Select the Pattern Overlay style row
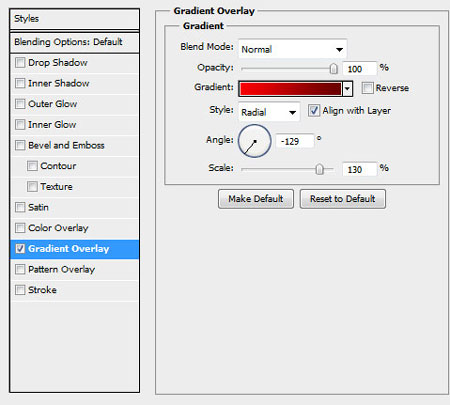Screen dimensions: 450x405 (74, 269)
